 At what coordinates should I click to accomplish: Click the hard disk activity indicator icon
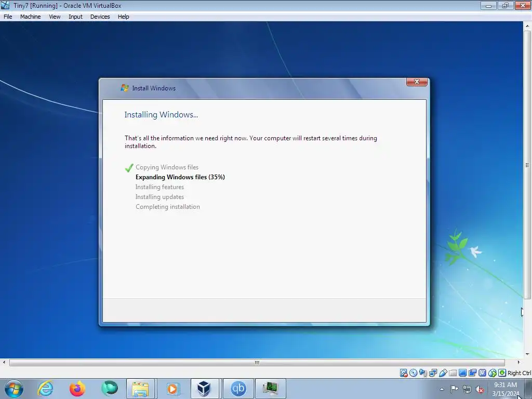pos(404,373)
